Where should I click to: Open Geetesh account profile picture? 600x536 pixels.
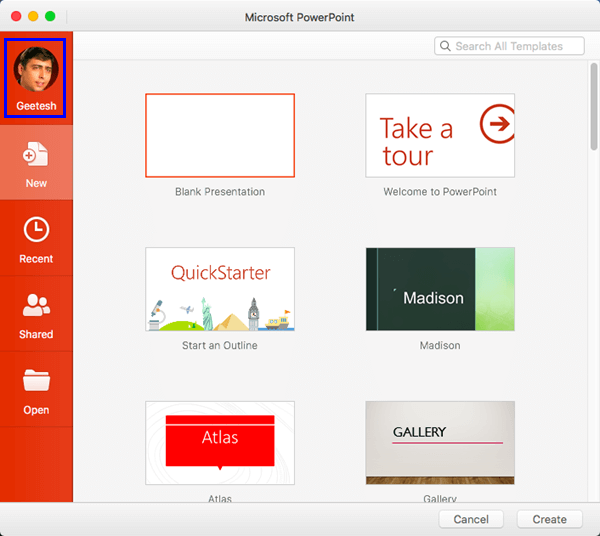(x=36, y=70)
